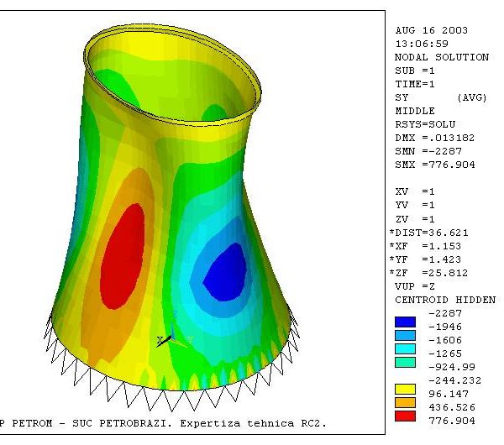Click the XYZ coordinate triad on the model
Screen dimensions: 504x445
tap(167, 338)
